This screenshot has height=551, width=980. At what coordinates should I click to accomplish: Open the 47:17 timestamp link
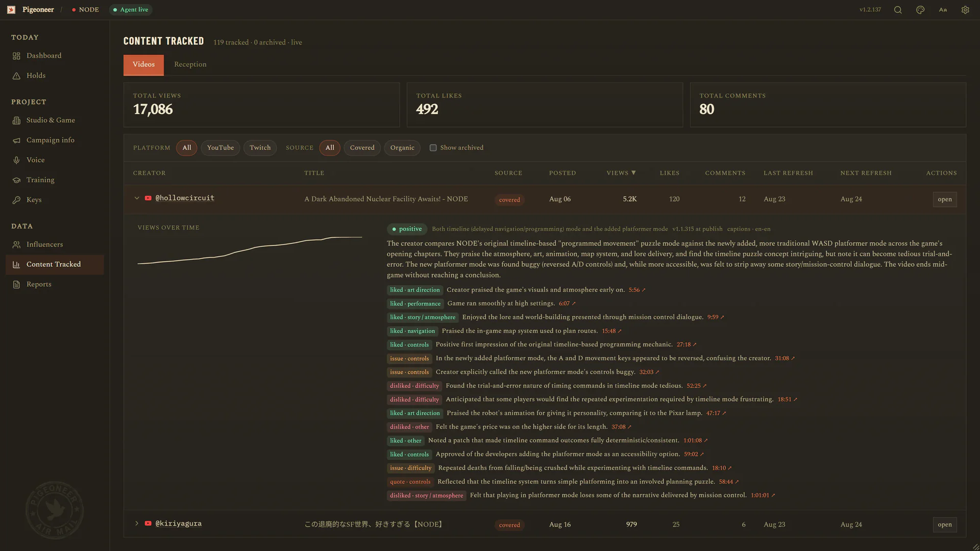click(716, 413)
